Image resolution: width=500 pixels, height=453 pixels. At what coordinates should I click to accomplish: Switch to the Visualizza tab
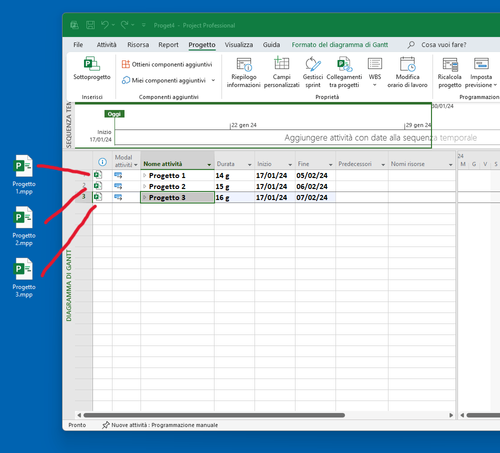(239, 45)
